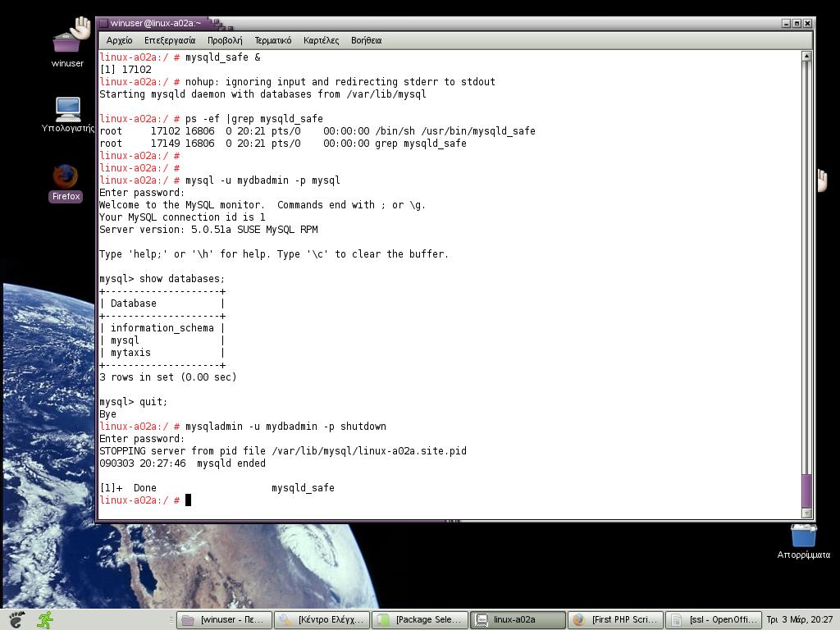Click the purple terminal scrollbar thumb
The height and width of the screenshot is (630, 840).
(x=807, y=491)
